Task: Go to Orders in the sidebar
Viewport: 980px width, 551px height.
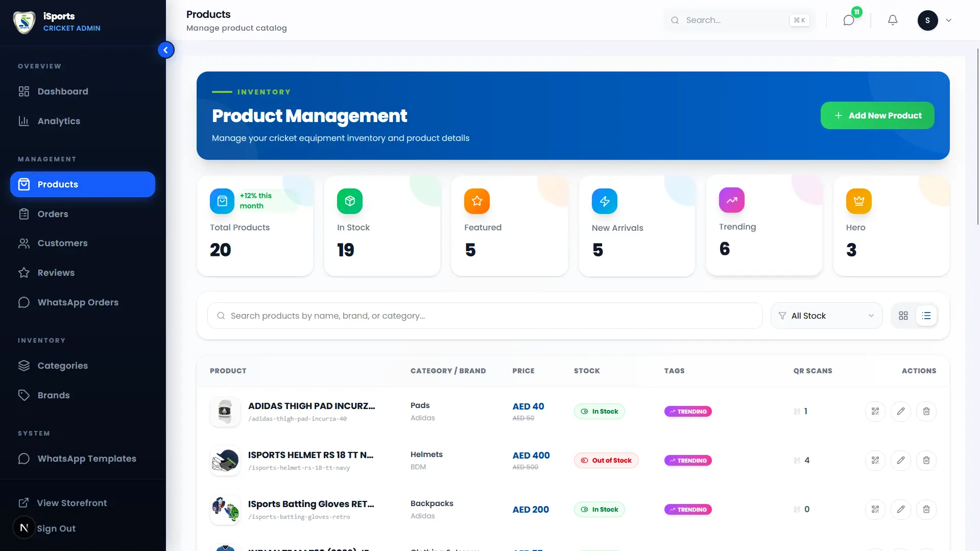Action: (x=83, y=214)
